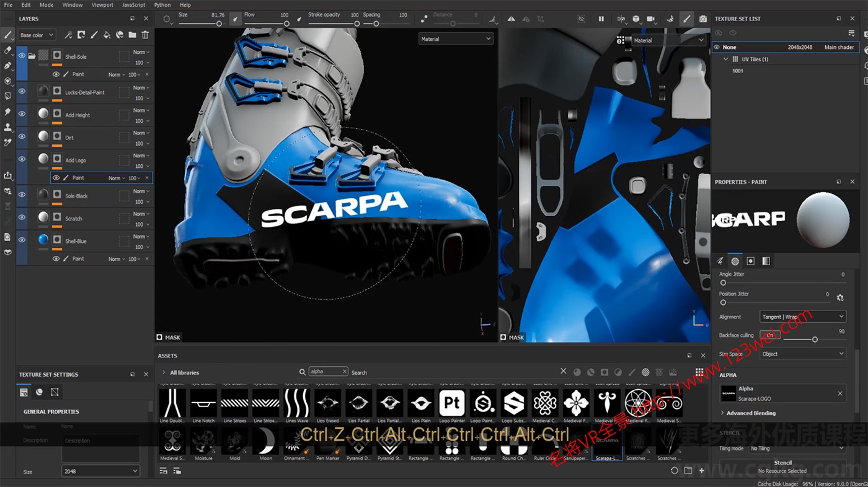Open the Viewport menu
The width and height of the screenshot is (868, 487).
coord(102,5)
